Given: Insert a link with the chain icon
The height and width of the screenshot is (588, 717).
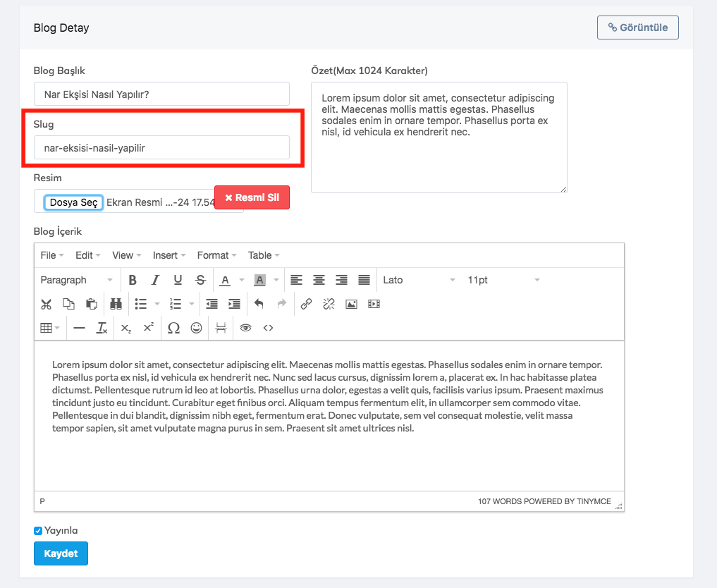Looking at the screenshot, I should pos(306,304).
